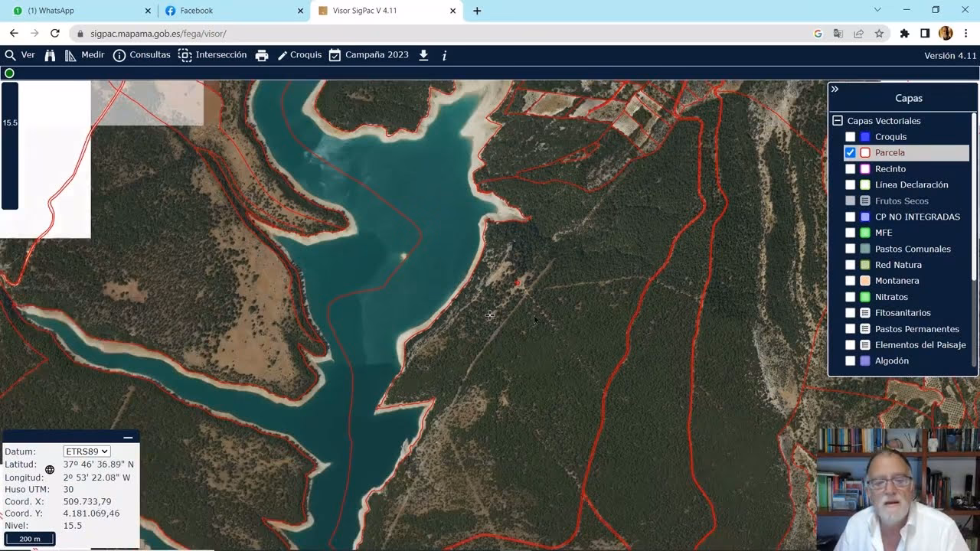The width and height of the screenshot is (980, 551).
Task: Click the binoculars search icon
Action: tap(50, 55)
